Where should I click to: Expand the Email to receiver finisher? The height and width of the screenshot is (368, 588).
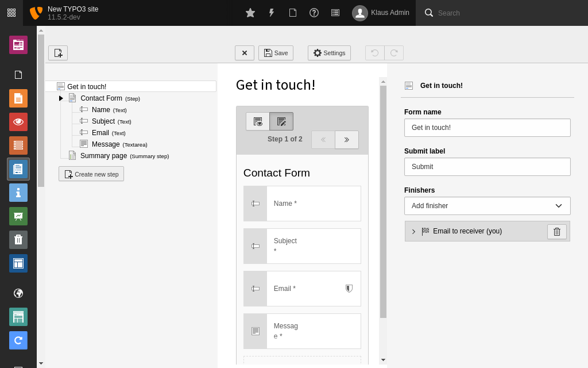point(413,232)
